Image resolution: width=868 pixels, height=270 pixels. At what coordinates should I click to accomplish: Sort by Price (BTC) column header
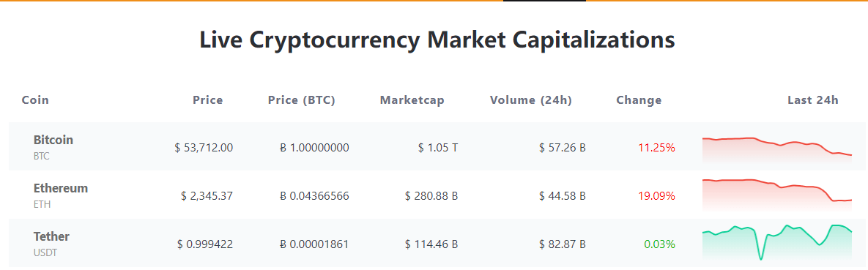(x=302, y=100)
